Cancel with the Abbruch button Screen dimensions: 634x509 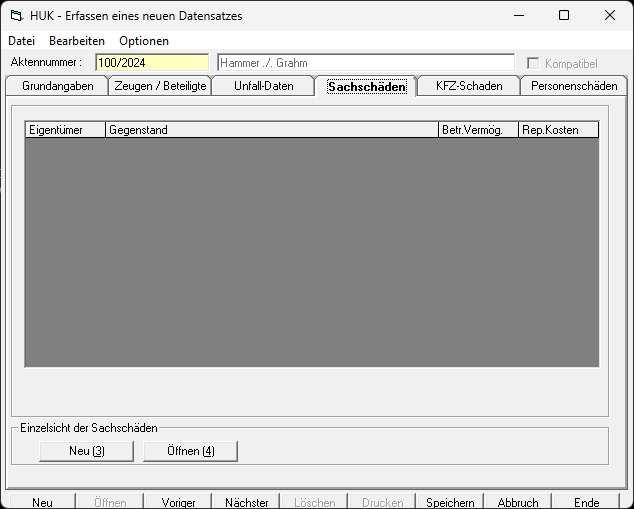[518, 502]
